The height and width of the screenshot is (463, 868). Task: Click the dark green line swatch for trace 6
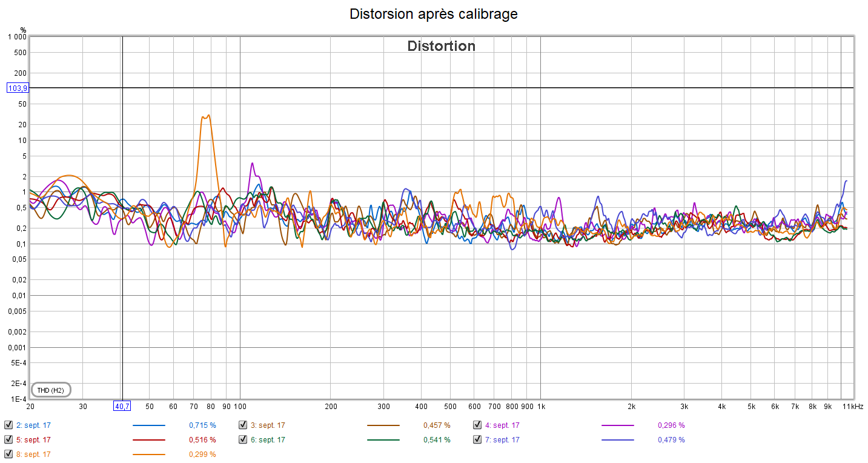[383, 440]
